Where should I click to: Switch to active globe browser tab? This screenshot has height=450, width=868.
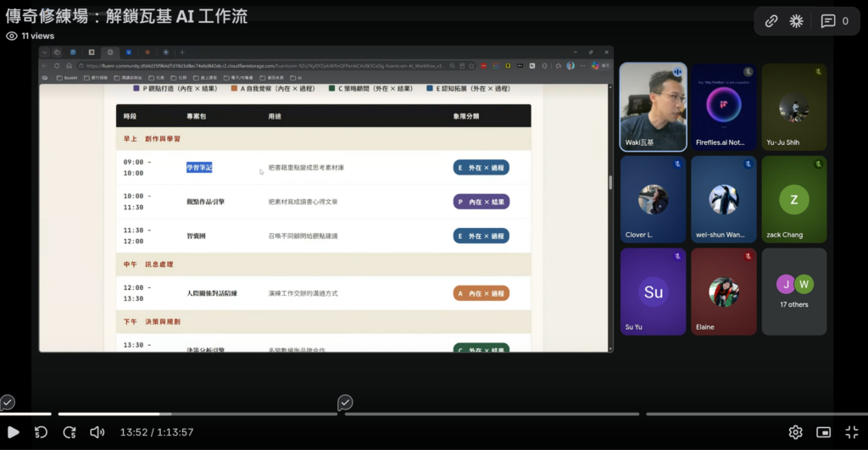110,52
